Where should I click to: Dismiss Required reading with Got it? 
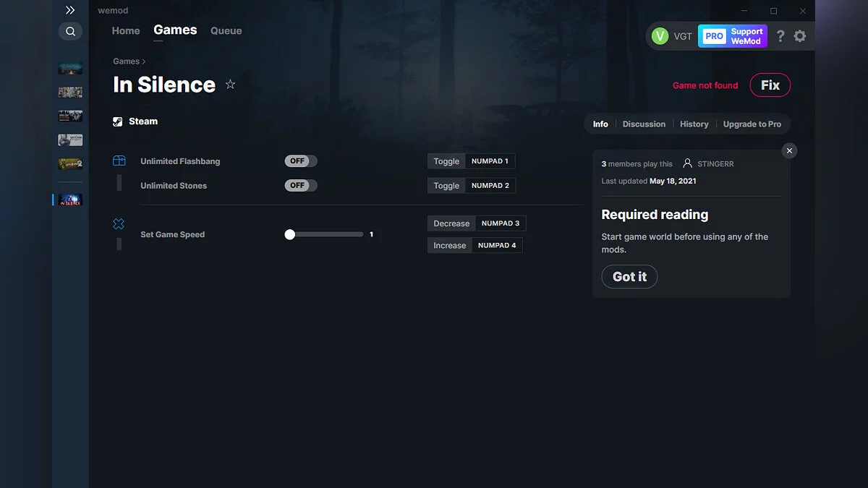pyautogui.click(x=629, y=276)
